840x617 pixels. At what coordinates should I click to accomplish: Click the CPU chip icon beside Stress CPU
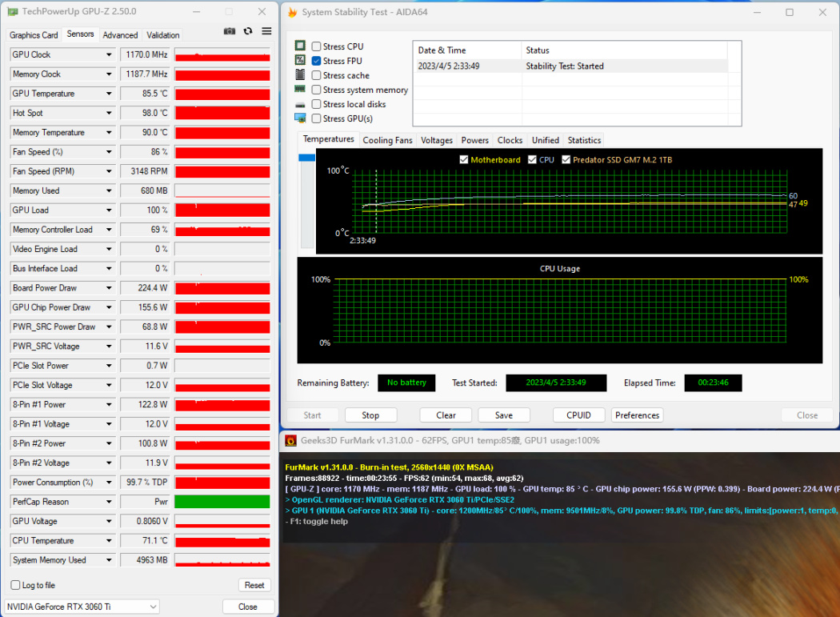300,46
